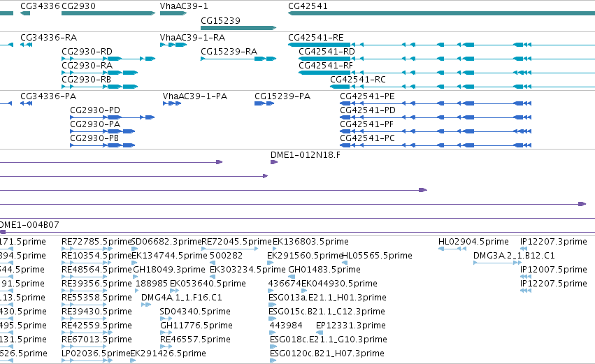Choose EST EK053640.5prime

(208, 284)
